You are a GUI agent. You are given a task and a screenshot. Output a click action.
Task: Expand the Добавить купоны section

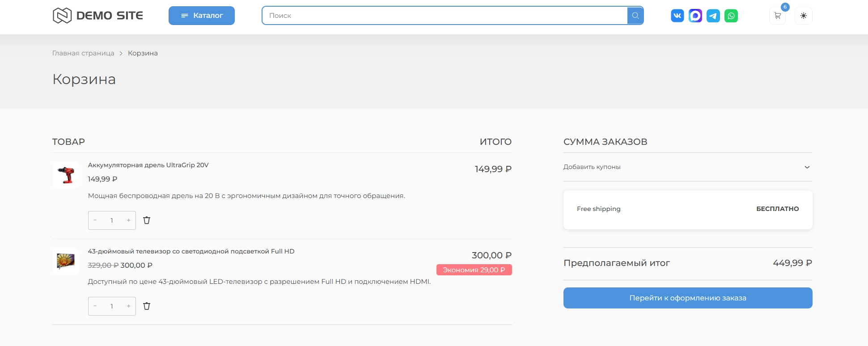[688, 167]
